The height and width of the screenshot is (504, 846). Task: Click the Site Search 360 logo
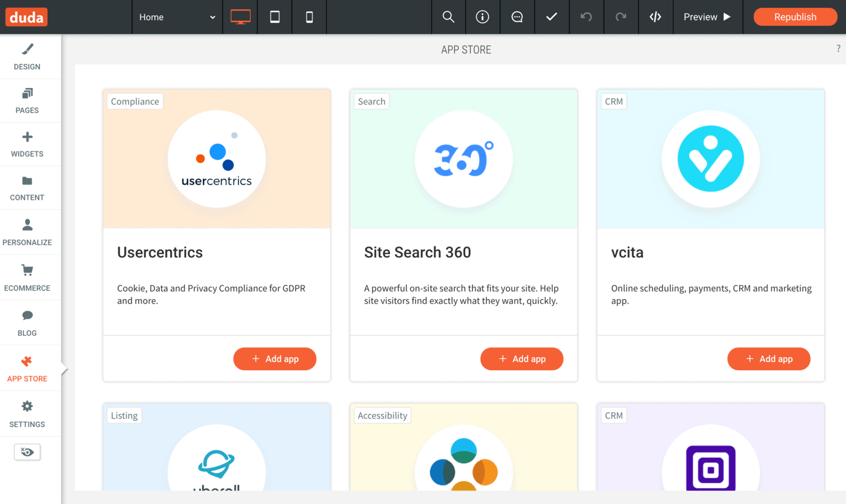pyautogui.click(x=464, y=159)
